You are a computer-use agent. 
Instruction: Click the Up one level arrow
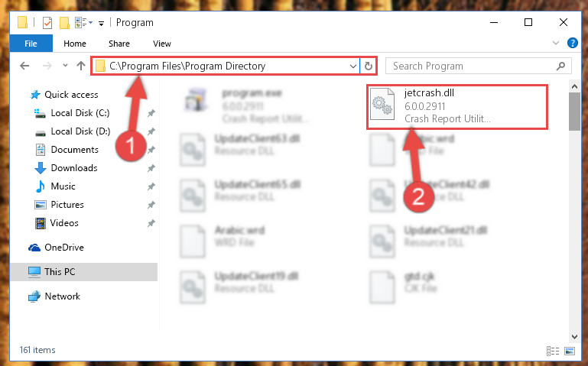click(x=80, y=66)
